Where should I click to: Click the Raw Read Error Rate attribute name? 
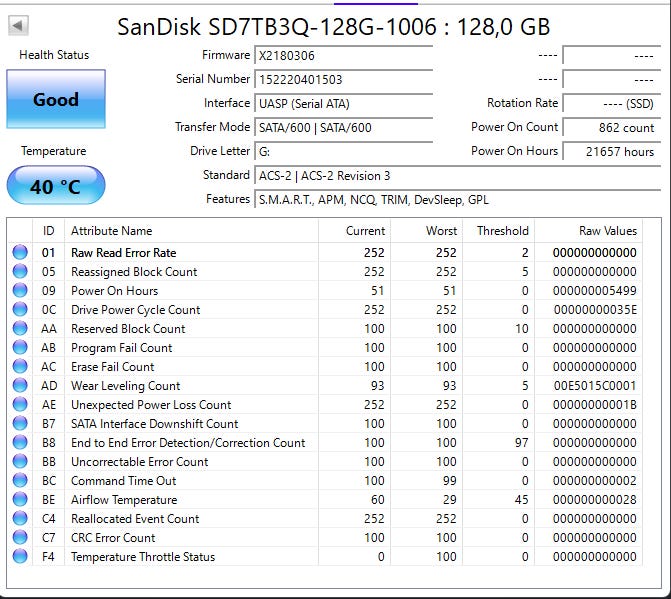point(124,253)
